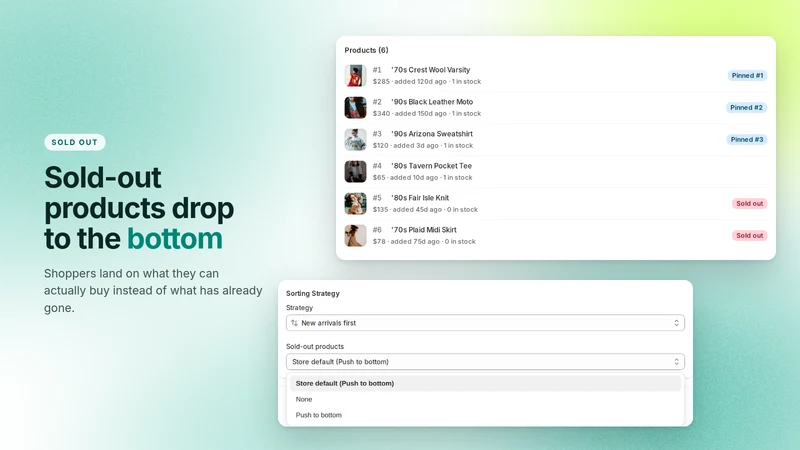
Task: Click the up-down chevron of Strategy select
Action: pyautogui.click(x=677, y=323)
